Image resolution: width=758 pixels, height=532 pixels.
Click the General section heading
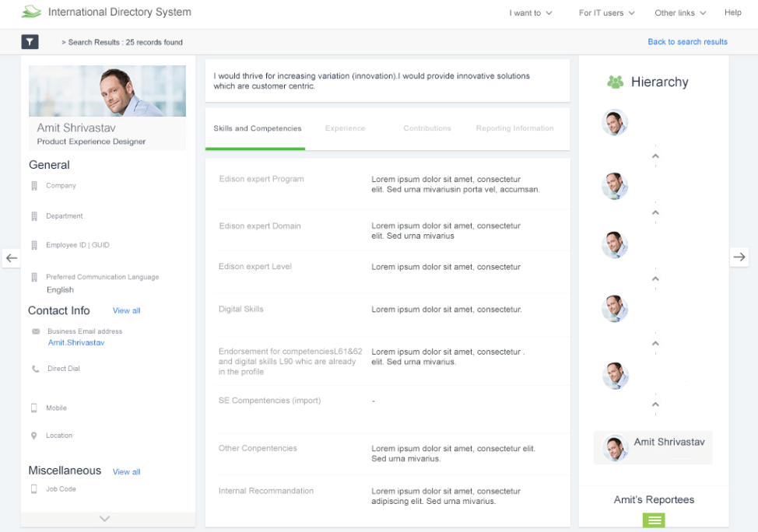pos(49,165)
